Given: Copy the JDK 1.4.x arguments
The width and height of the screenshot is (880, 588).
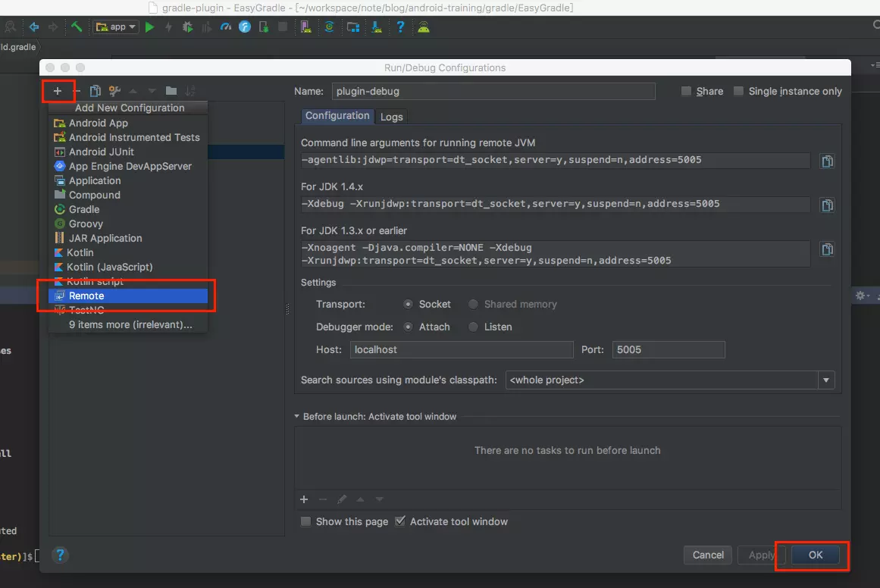Looking at the screenshot, I should coord(827,205).
